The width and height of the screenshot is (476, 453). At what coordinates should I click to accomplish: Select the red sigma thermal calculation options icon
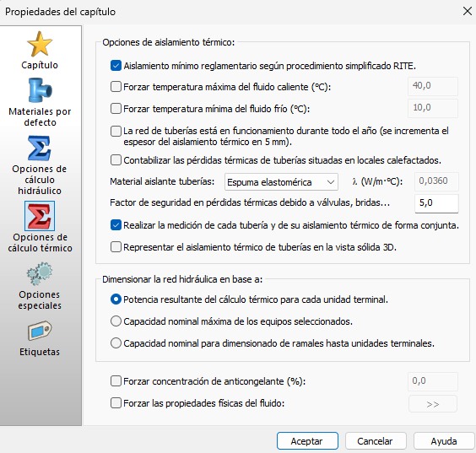pos(40,216)
